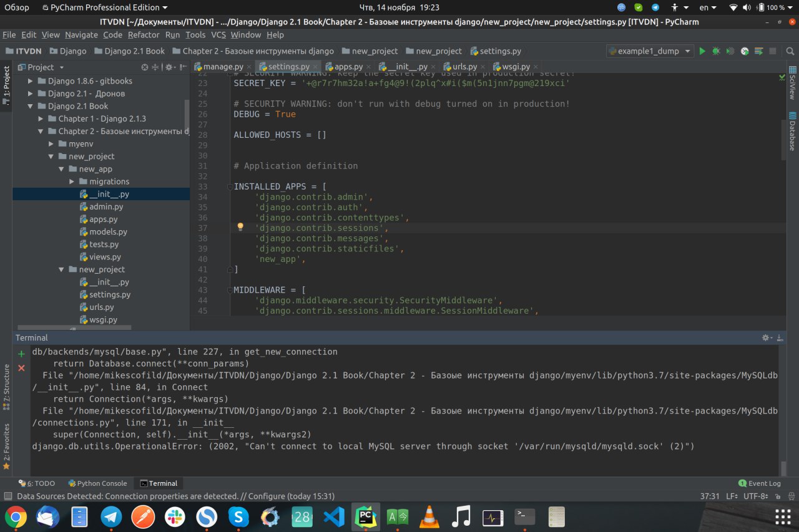Open the Refactor menu
Screen dimensions: 799x532
pyautogui.click(x=144, y=35)
